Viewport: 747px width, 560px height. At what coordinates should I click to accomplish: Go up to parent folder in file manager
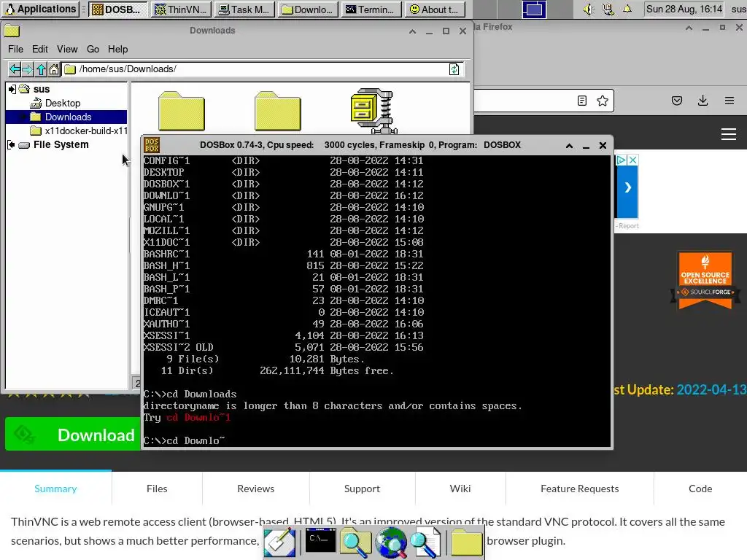click(x=41, y=69)
